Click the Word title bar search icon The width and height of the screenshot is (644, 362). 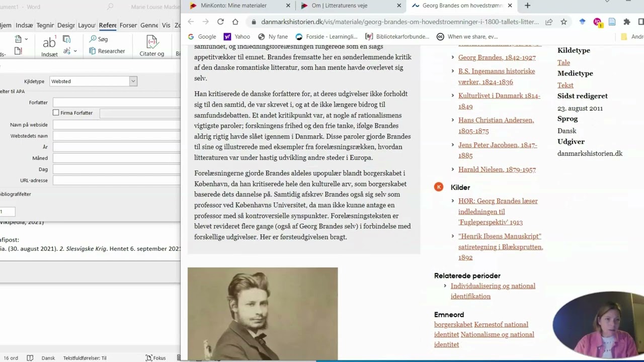(110, 7)
